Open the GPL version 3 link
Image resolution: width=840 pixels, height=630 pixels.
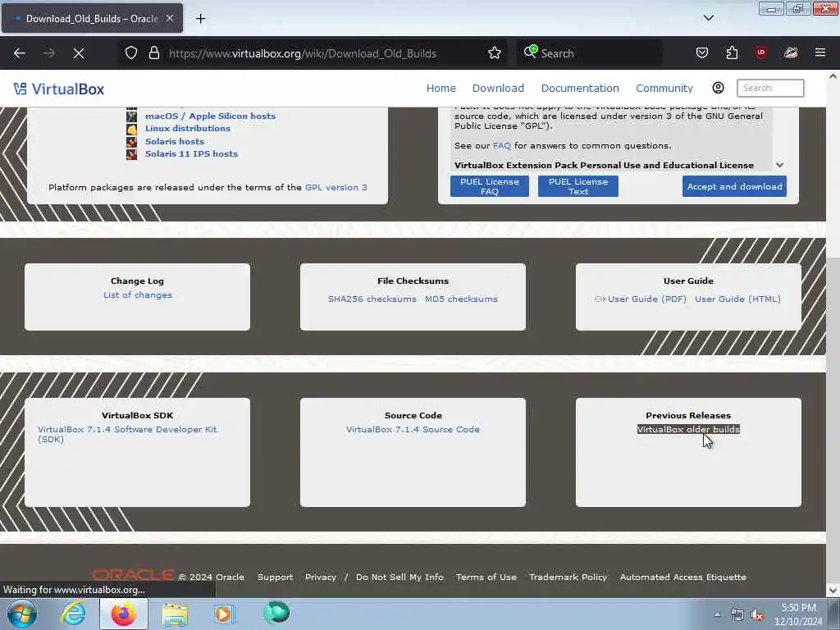coord(336,188)
